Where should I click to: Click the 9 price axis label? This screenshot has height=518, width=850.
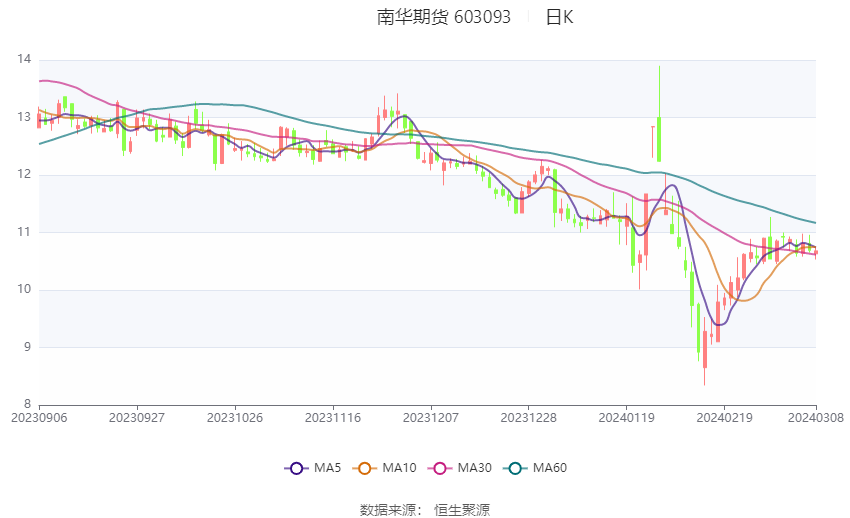[x=28, y=347]
